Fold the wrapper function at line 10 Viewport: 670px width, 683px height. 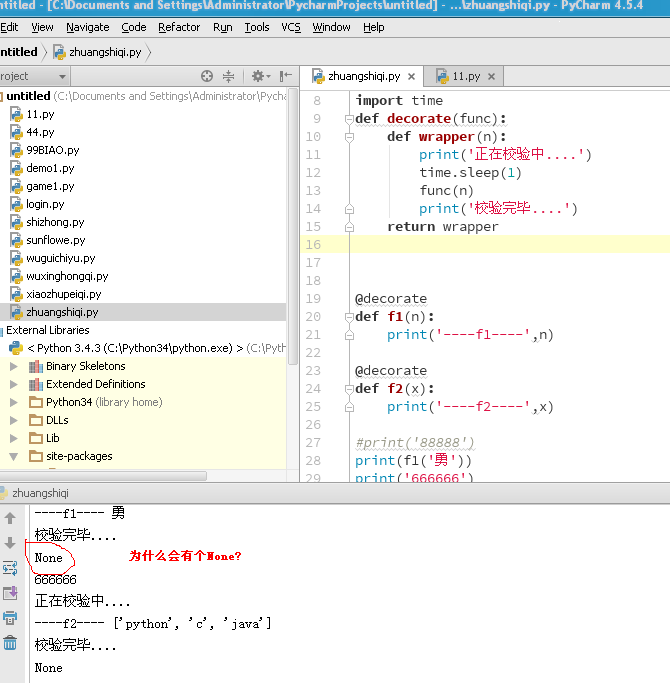tap(349, 137)
